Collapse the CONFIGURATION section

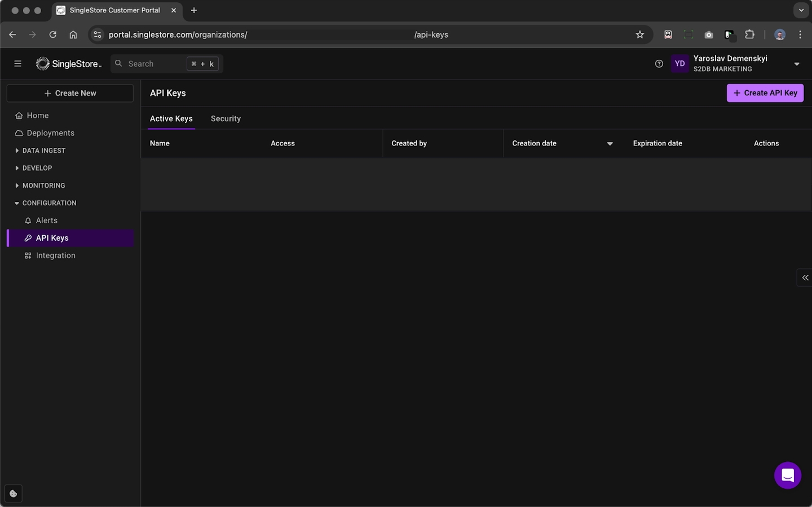16,202
